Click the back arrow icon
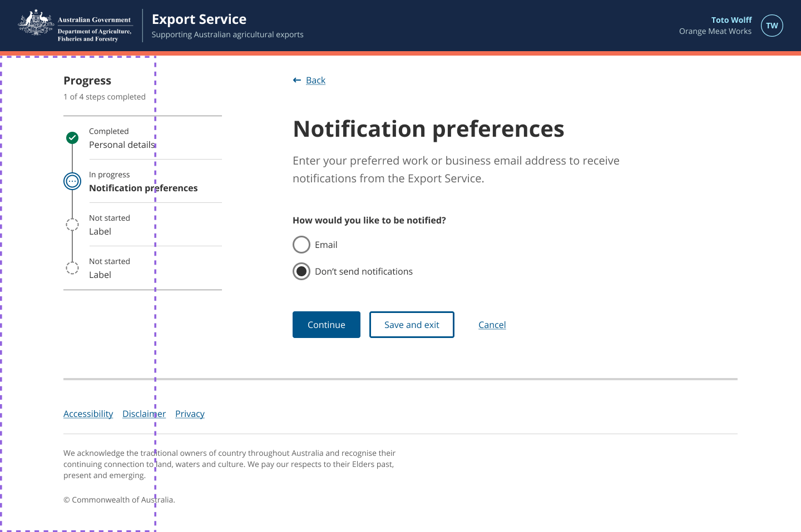The height and width of the screenshot is (532, 801). (296, 80)
